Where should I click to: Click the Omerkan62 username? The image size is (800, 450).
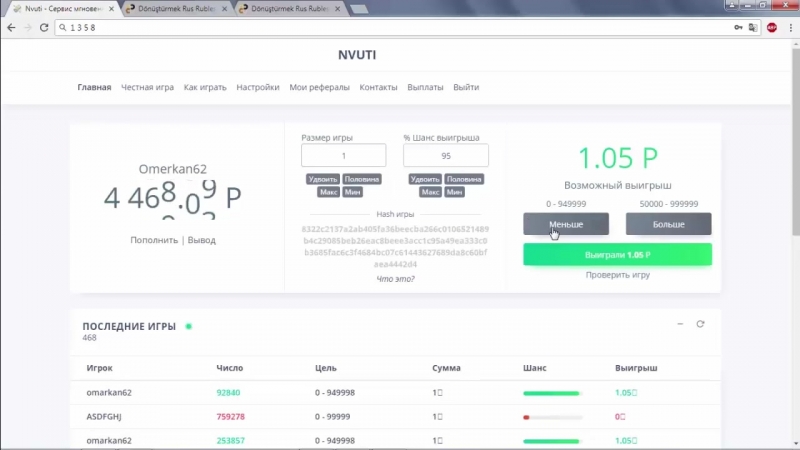tap(172, 169)
